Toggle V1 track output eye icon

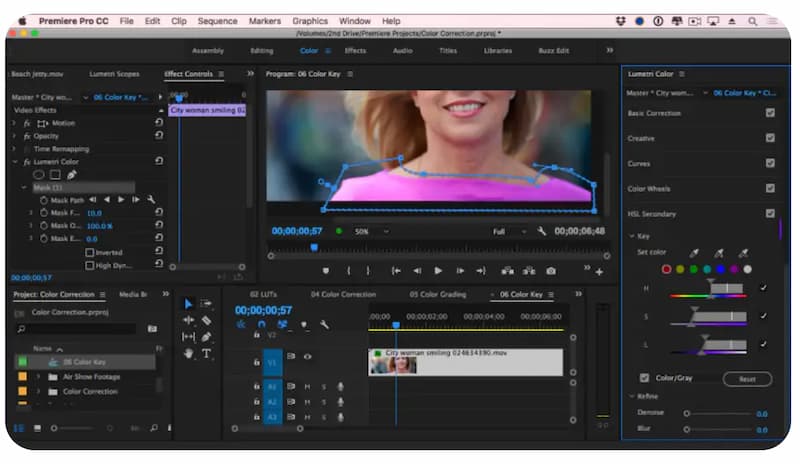point(307,356)
